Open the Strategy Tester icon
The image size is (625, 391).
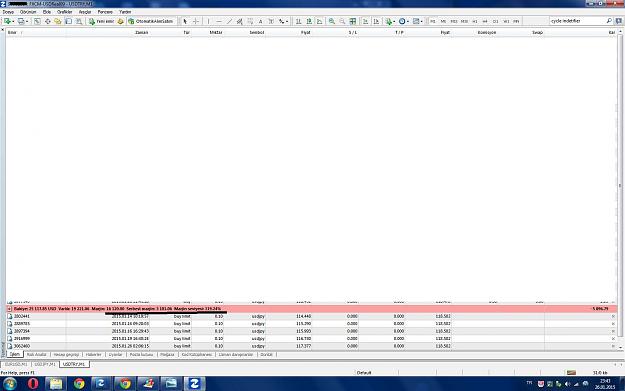coord(79,21)
